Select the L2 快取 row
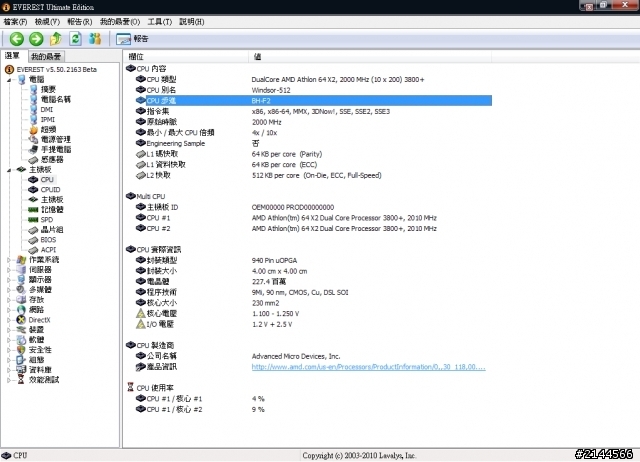Viewport: 640px width, 462px height. click(314, 175)
